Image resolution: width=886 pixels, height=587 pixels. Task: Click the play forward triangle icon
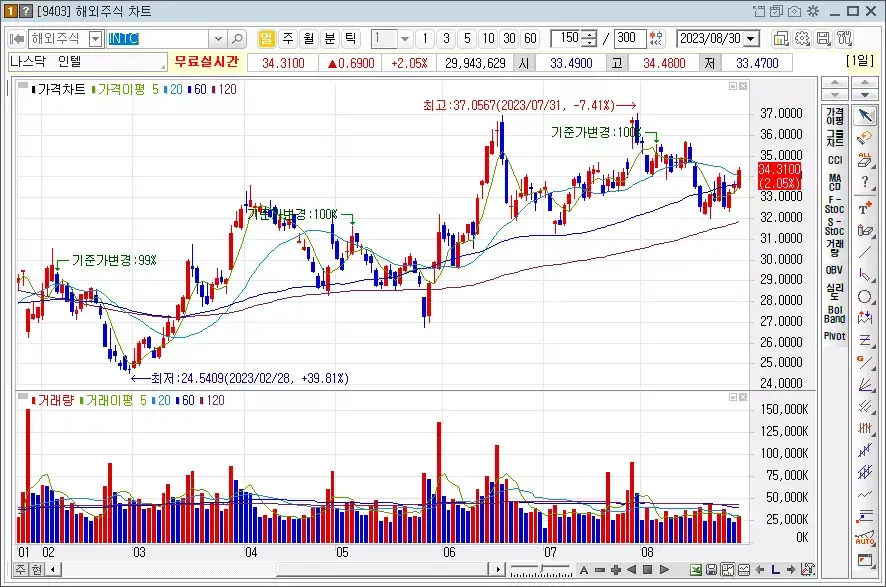point(664,569)
